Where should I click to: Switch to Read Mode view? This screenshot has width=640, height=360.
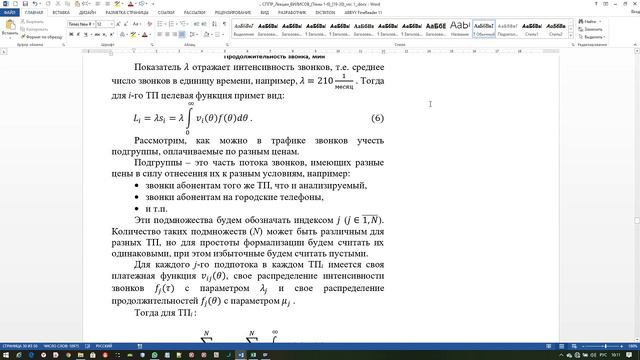[x=549, y=346]
